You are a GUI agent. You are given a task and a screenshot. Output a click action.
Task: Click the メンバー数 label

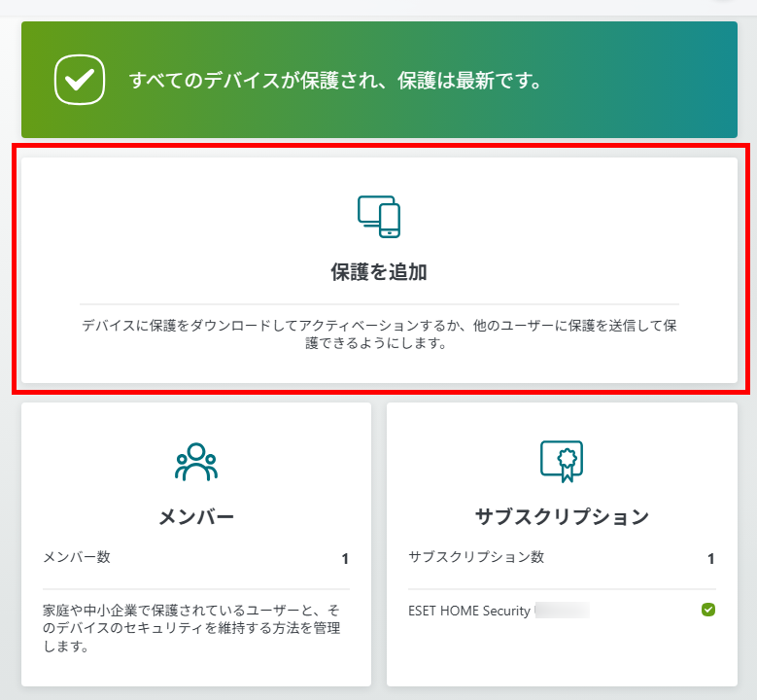77,557
